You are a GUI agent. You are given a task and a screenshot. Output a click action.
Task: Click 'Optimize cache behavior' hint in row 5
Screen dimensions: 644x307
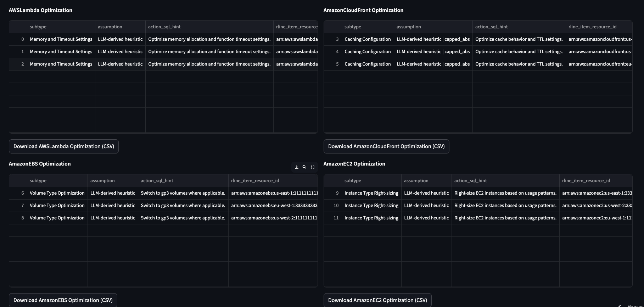(x=519, y=64)
